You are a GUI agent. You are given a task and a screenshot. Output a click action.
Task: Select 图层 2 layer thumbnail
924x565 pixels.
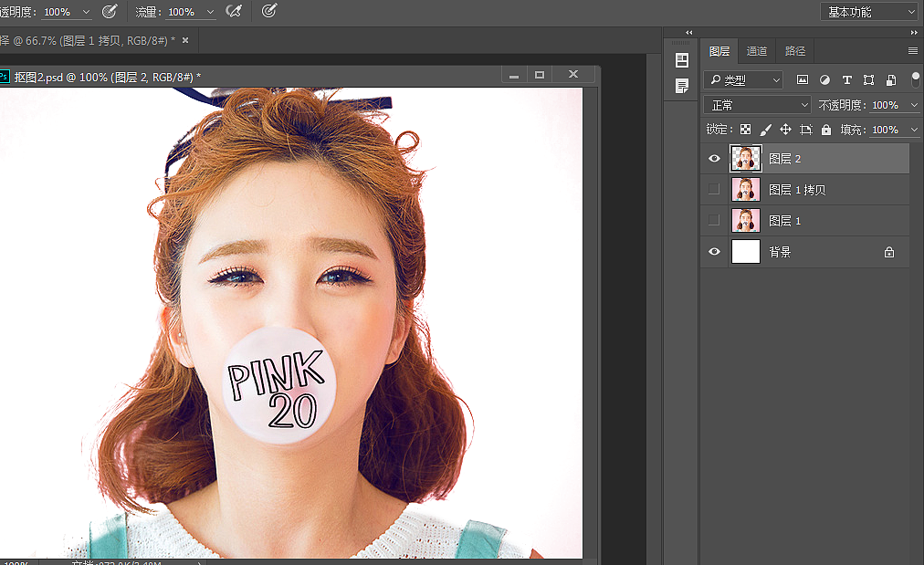tap(745, 159)
